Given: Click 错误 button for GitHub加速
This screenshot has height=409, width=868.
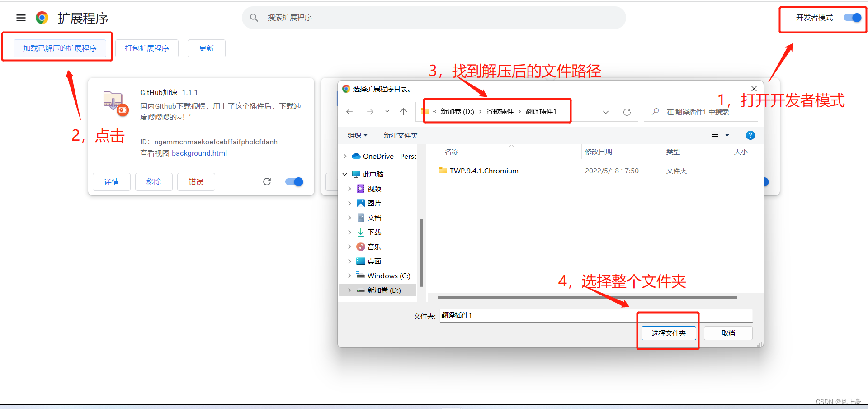Looking at the screenshot, I should (x=196, y=181).
